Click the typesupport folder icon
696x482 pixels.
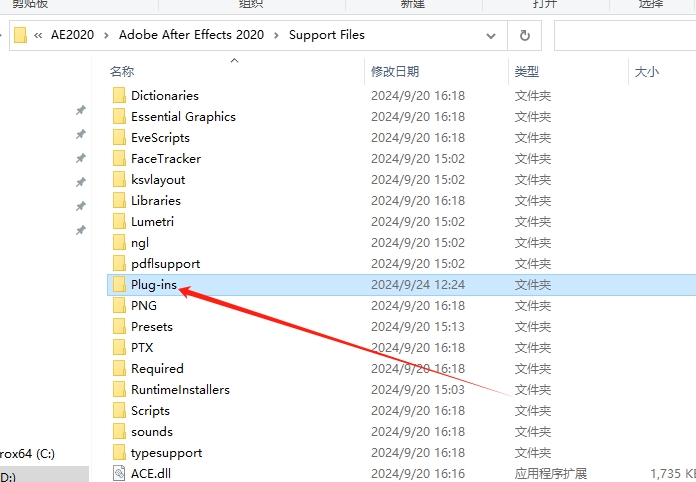tap(119, 453)
